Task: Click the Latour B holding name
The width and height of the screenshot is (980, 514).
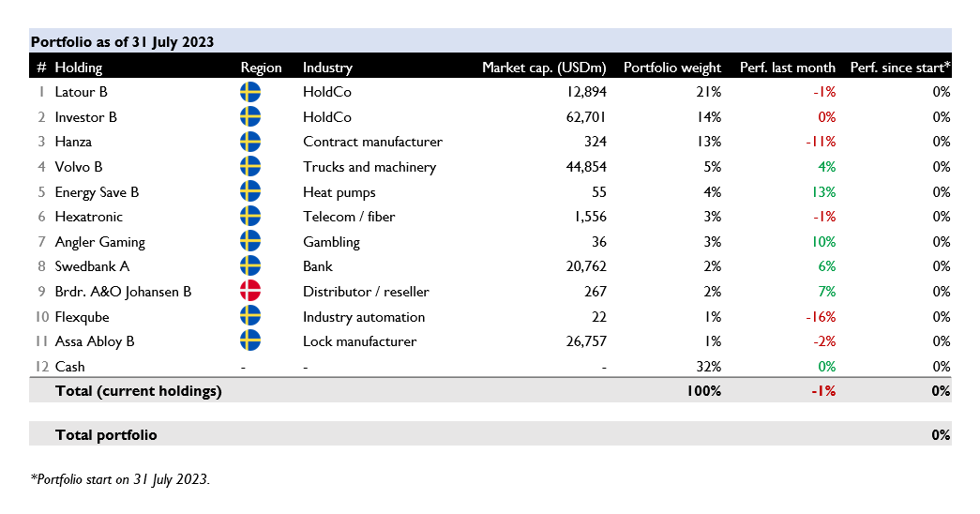Action: (x=82, y=92)
